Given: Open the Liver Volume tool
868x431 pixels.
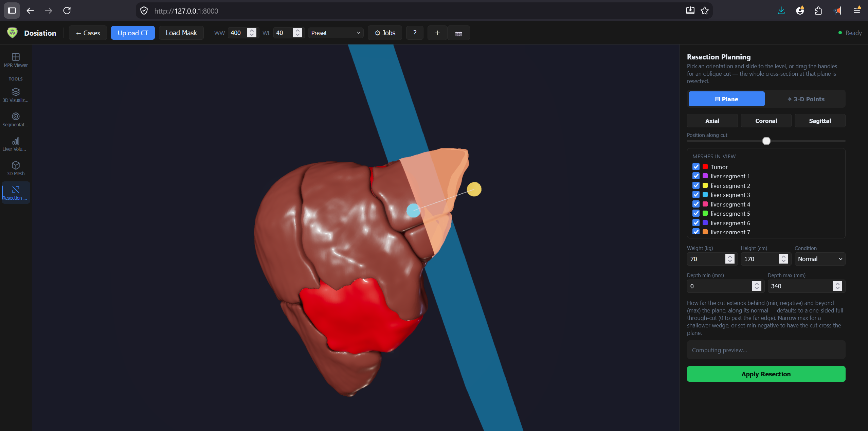Looking at the screenshot, I should pos(16,144).
